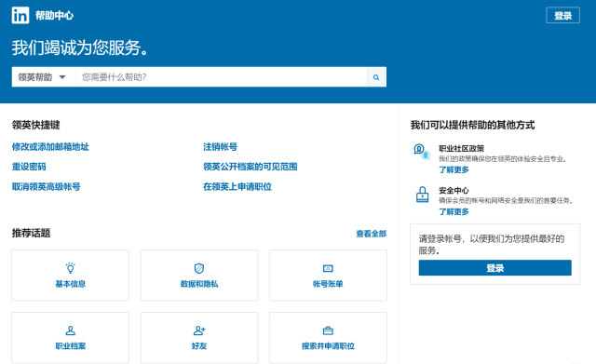Click the lightbulb icon above 基本信息
The image size is (596, 364).
tap(71, 268)
